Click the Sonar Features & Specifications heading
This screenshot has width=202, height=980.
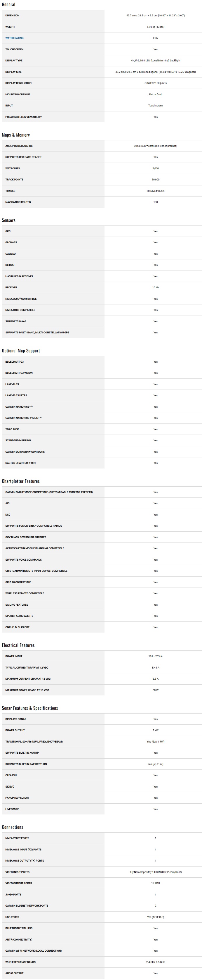30,708
